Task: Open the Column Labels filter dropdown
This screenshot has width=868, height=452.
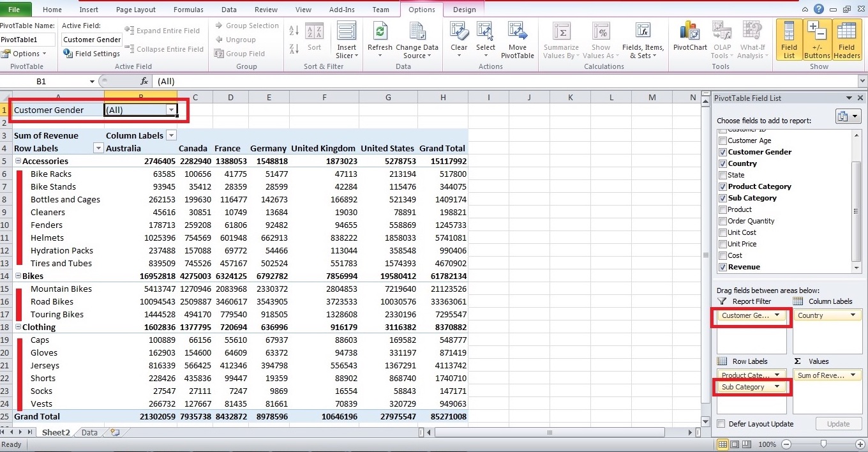Action: point(170,135)
